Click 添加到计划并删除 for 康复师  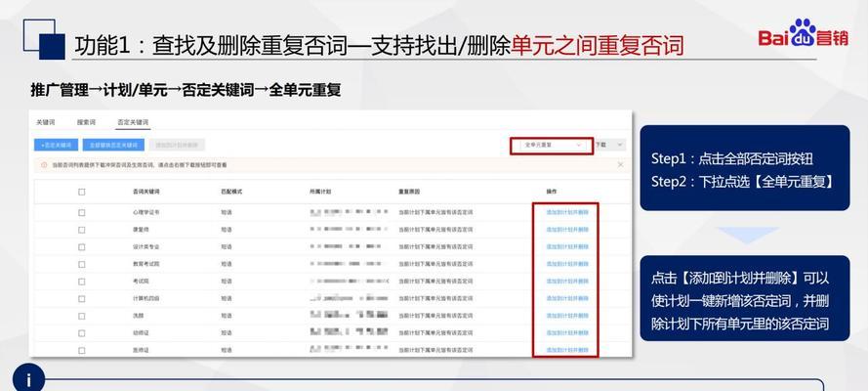tap(567, 230)
